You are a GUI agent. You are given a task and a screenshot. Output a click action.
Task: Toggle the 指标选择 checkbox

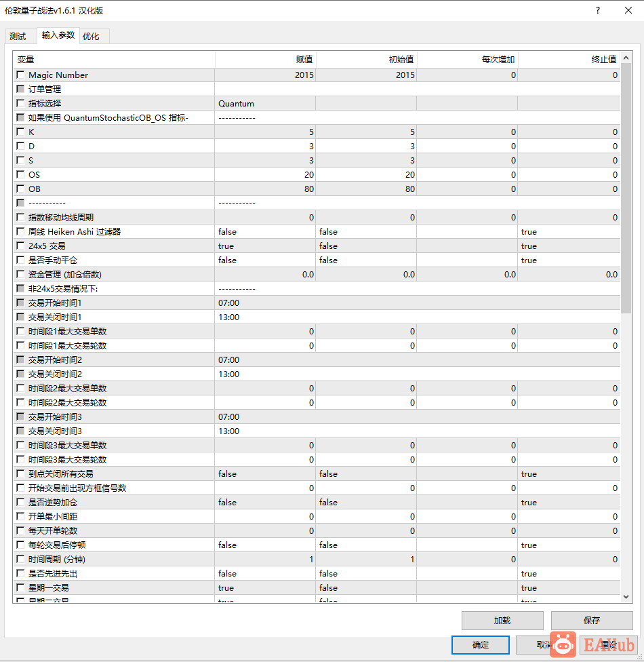pos(20,103)
